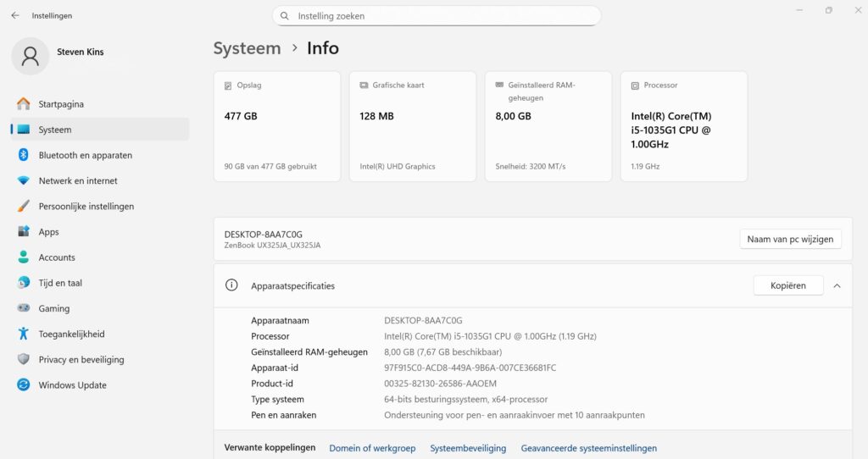Click the Accounts person icon
Screen dimensions: 868x459
pos(23,257)
